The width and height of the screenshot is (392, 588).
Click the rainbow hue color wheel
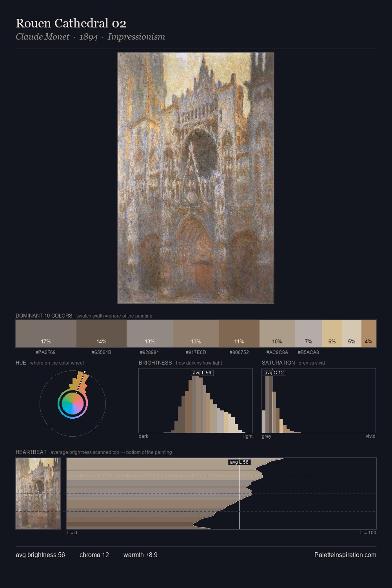point(73,403)
